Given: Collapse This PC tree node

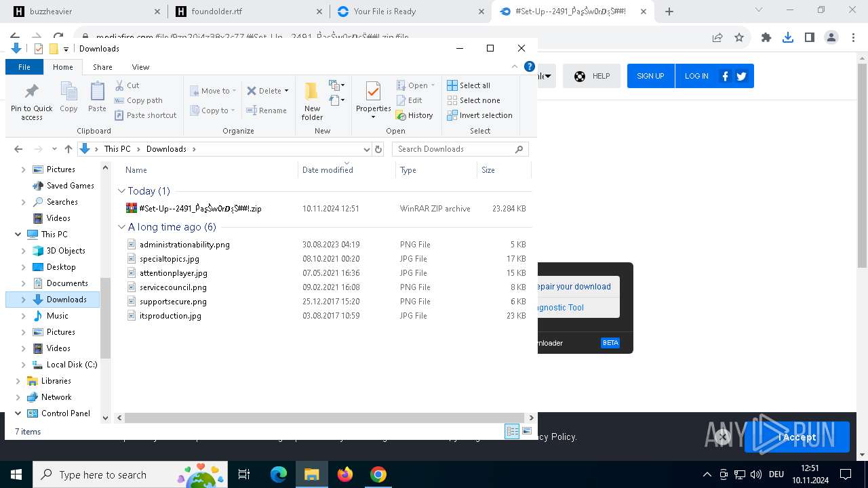Looking at the screenshot, I should tap(18, 235).
